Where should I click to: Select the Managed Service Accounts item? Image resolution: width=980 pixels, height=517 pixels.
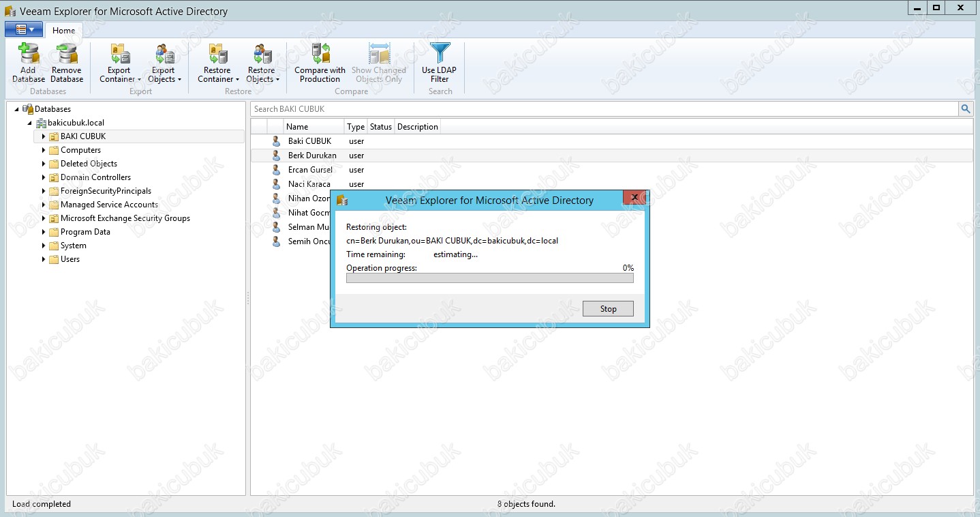click(109, 205)
